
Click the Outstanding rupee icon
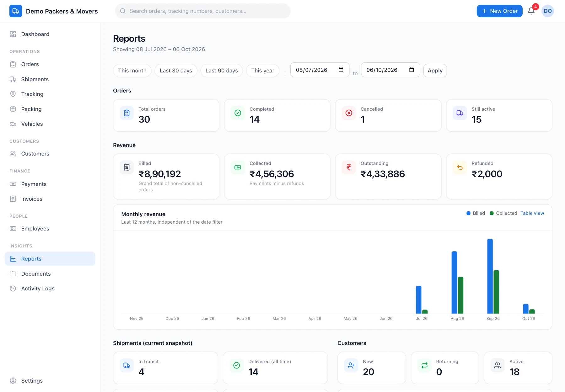349,167
